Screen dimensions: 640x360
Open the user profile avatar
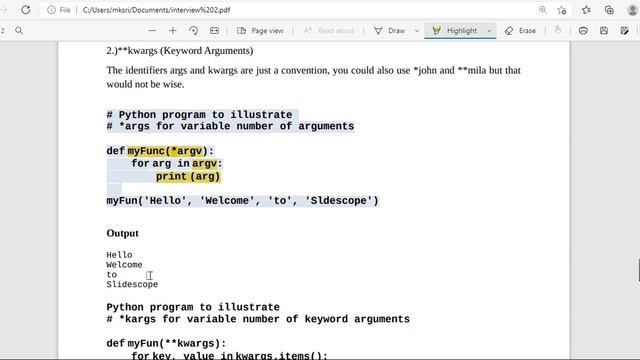pos(632,10)
